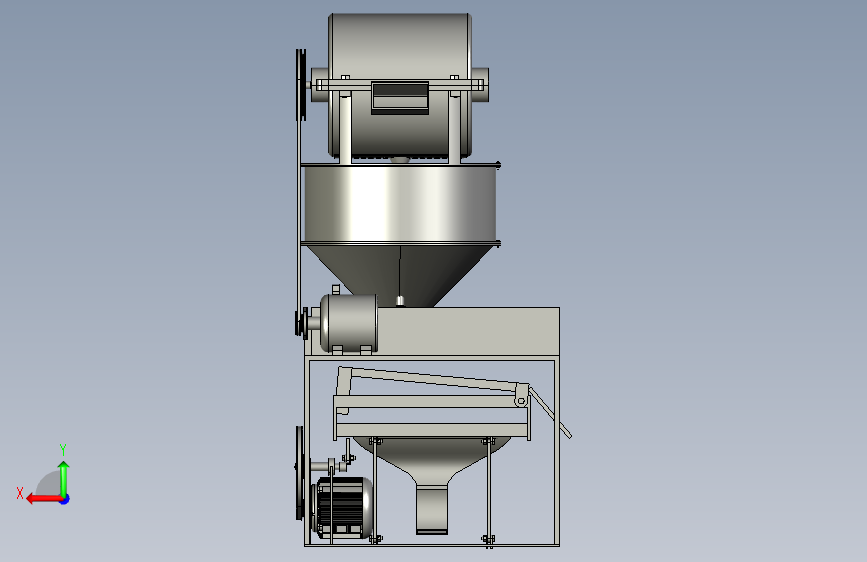The width and height of the screenshot is (867, 562).
Task: Select the rectangular window opening on the top drum
Action: click(x=400, y=98)
